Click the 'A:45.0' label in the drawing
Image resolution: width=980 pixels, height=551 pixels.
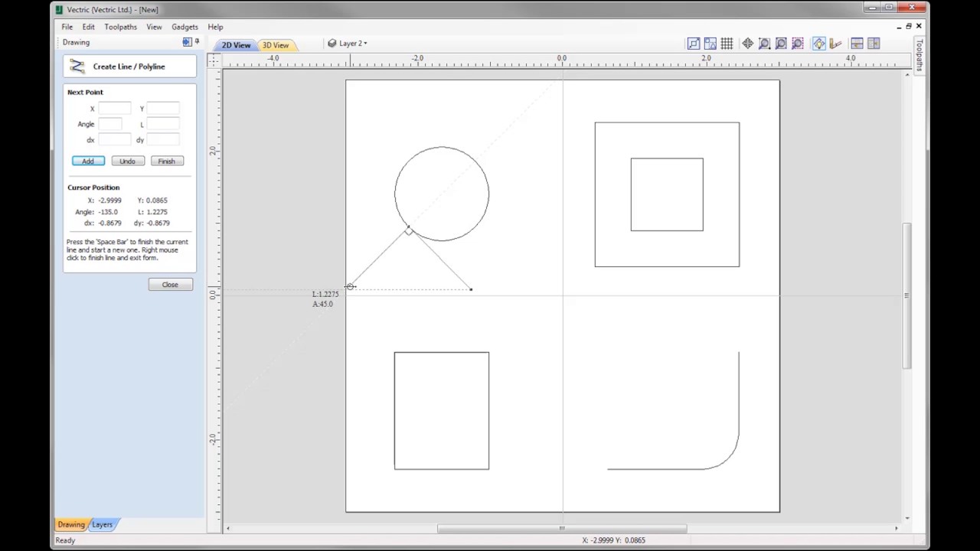[x=322, y=304]
